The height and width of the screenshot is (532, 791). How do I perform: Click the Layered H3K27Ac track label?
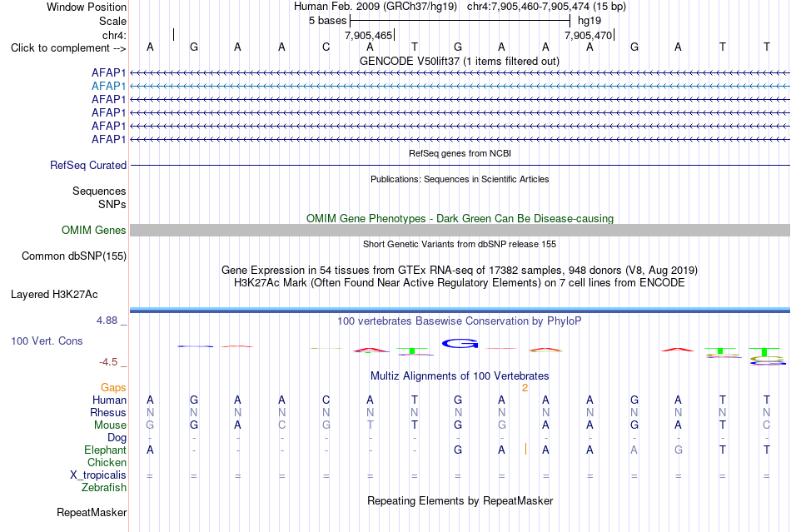54,295
